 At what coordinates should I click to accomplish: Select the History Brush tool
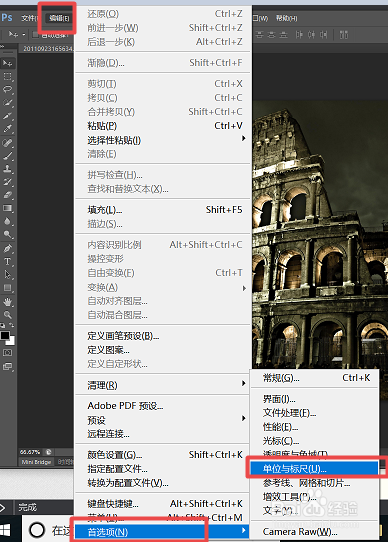[x=7, y=182]
